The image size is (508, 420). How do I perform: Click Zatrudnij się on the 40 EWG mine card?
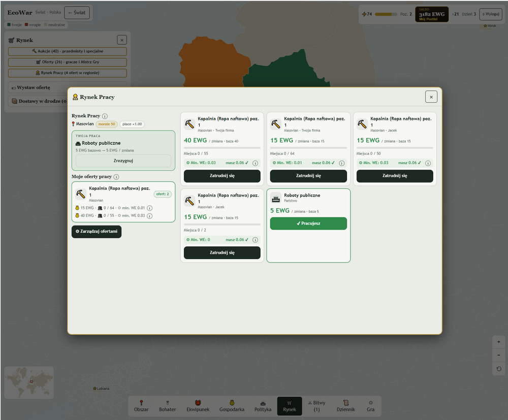click(x=223, y=176)
